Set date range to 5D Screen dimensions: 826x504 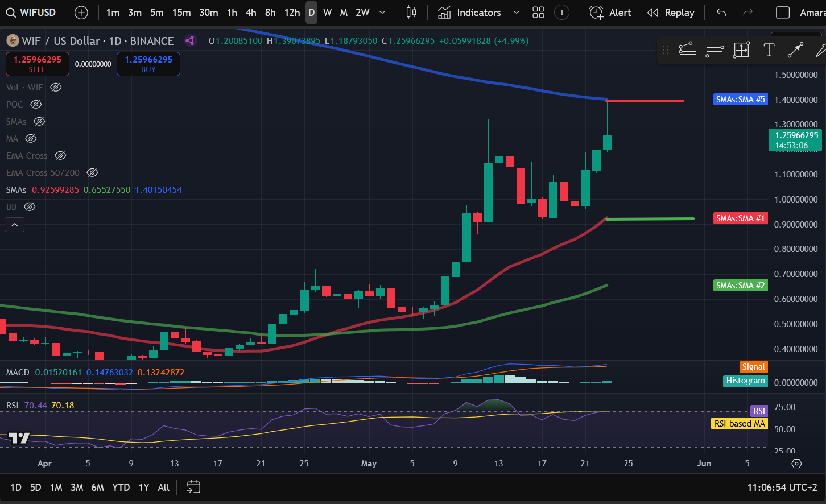click(x=35, y=488)
